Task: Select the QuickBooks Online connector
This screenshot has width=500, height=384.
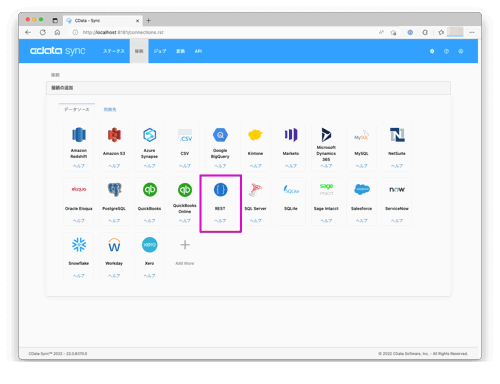Action: 185,190
